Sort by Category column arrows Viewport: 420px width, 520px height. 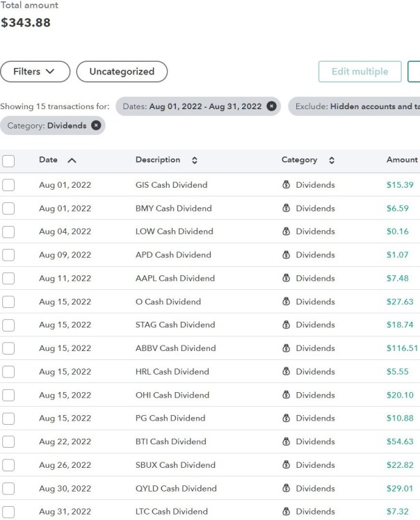332,161
